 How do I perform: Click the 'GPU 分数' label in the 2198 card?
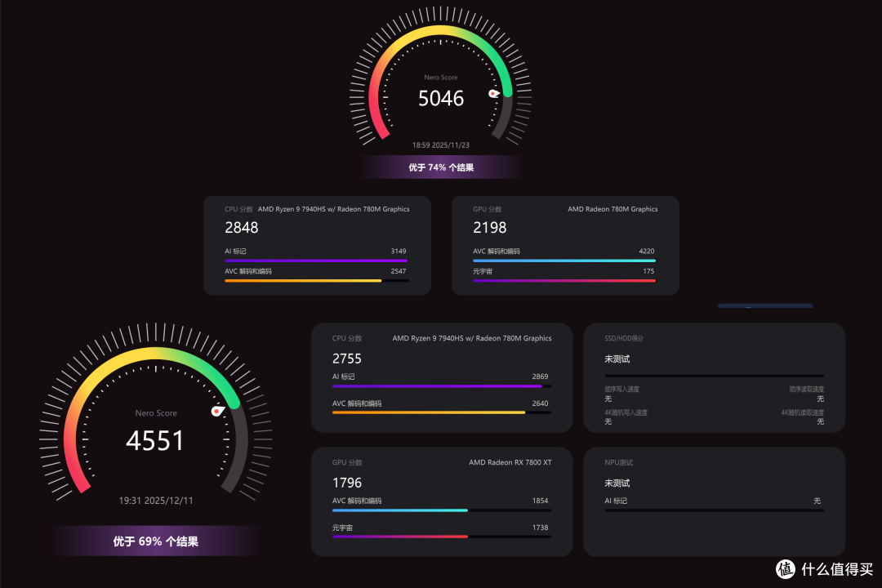tap(487, 209)
